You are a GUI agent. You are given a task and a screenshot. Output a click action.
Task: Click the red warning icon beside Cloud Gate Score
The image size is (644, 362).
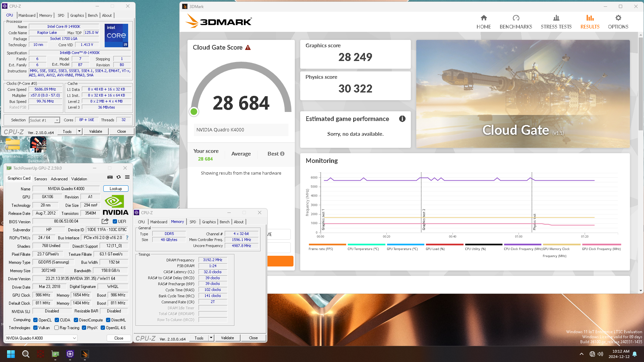point(248,48)
